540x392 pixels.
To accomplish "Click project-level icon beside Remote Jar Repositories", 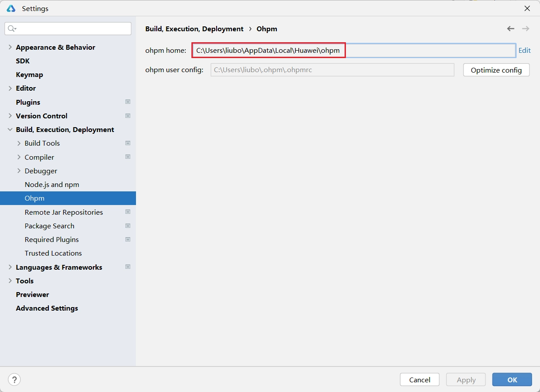I will [x=128, y=212].
